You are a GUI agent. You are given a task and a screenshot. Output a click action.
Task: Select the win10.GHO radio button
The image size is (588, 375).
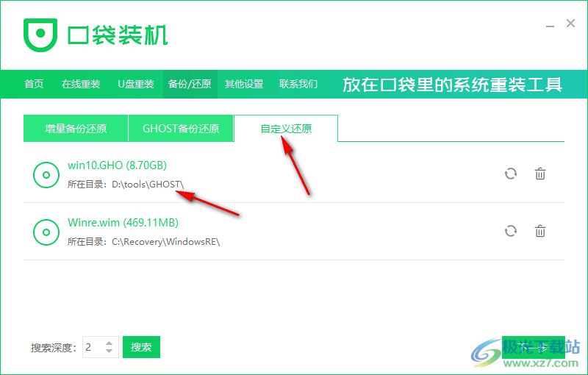46,174
